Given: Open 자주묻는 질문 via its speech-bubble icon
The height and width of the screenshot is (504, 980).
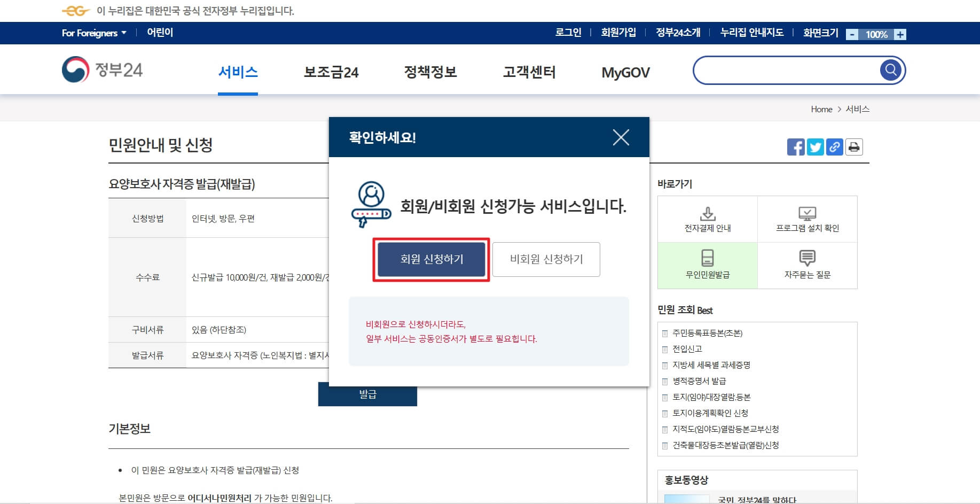Looking at the screenshot, I should (x=808, y=259).
